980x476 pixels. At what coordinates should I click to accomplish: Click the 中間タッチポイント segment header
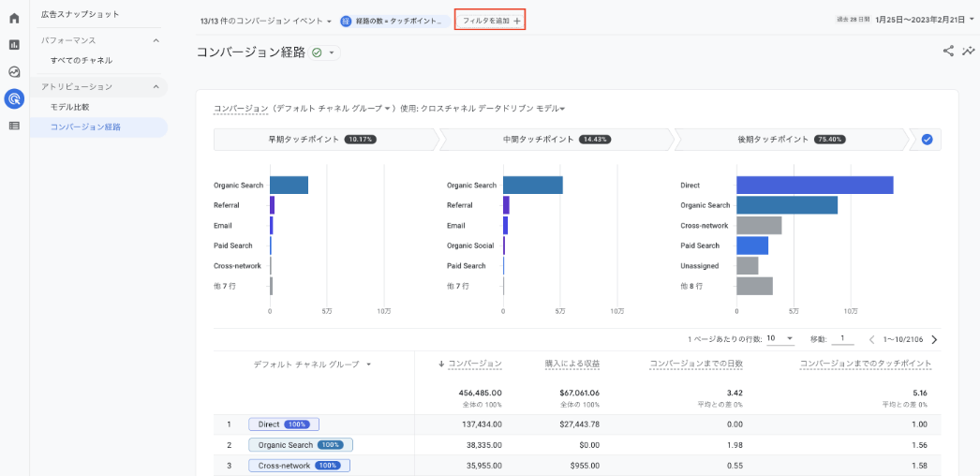[x=557, y=140]
